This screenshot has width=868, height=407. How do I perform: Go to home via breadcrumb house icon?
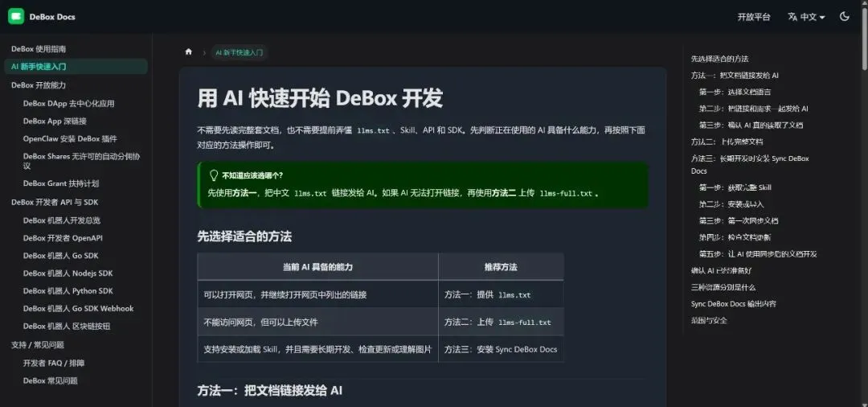tap(189, 52)
